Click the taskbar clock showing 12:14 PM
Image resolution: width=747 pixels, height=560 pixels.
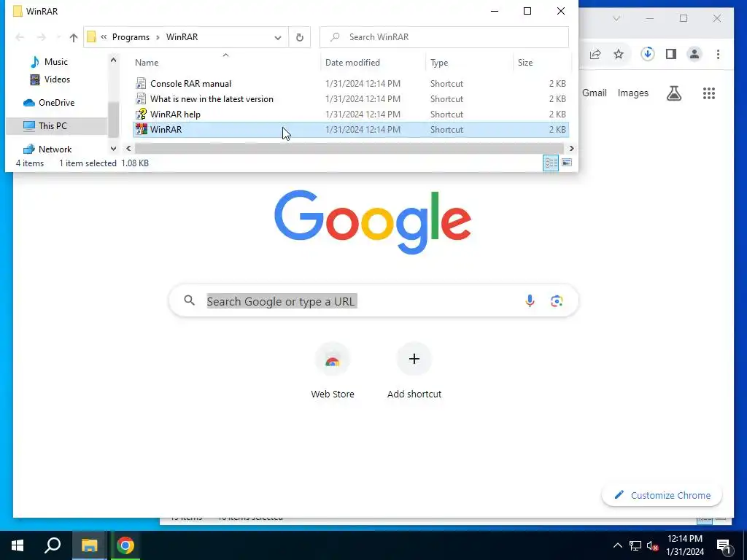tap(684, 545)
